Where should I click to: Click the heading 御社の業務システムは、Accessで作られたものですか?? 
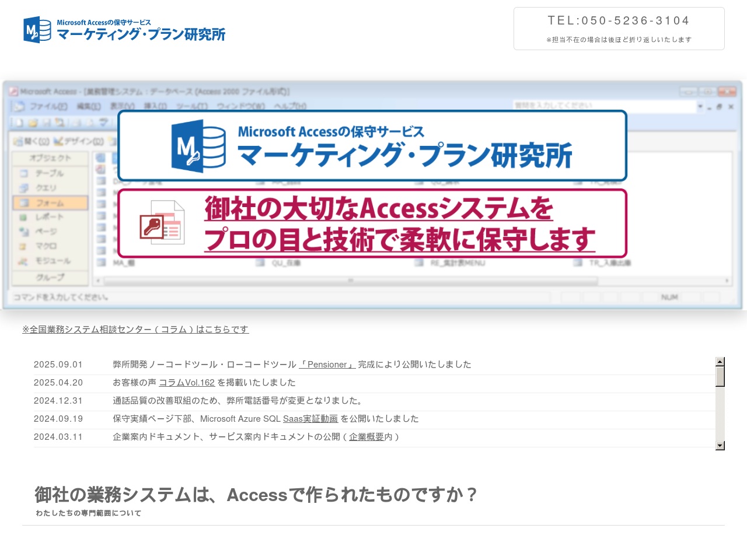click(256, 495)
